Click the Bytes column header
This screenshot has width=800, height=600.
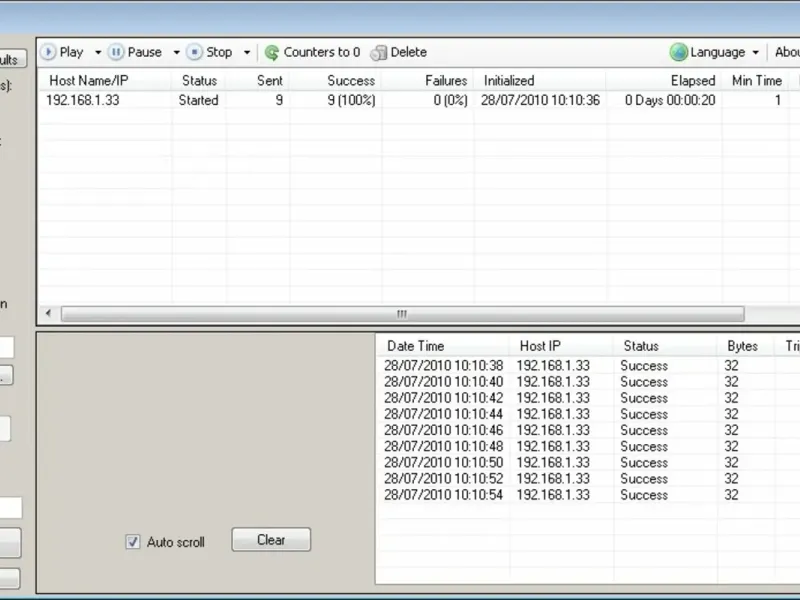746,346
